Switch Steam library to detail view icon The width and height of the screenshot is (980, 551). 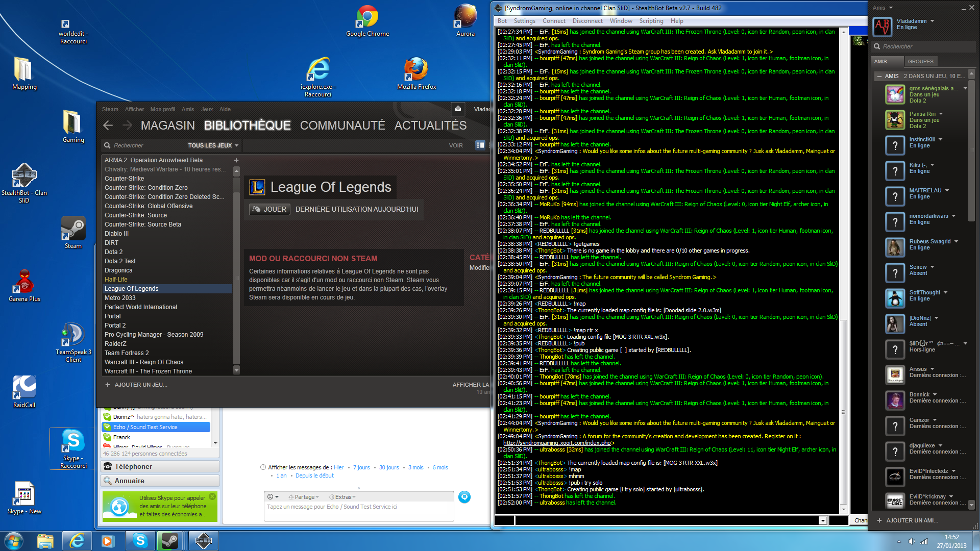(x=480, y=145)
